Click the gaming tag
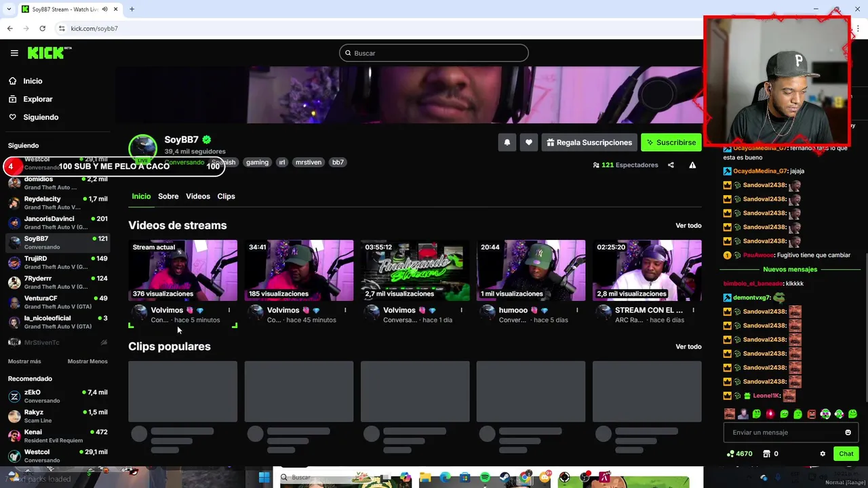The height and width of the screenshot is (488, 868). coord(257,162)
